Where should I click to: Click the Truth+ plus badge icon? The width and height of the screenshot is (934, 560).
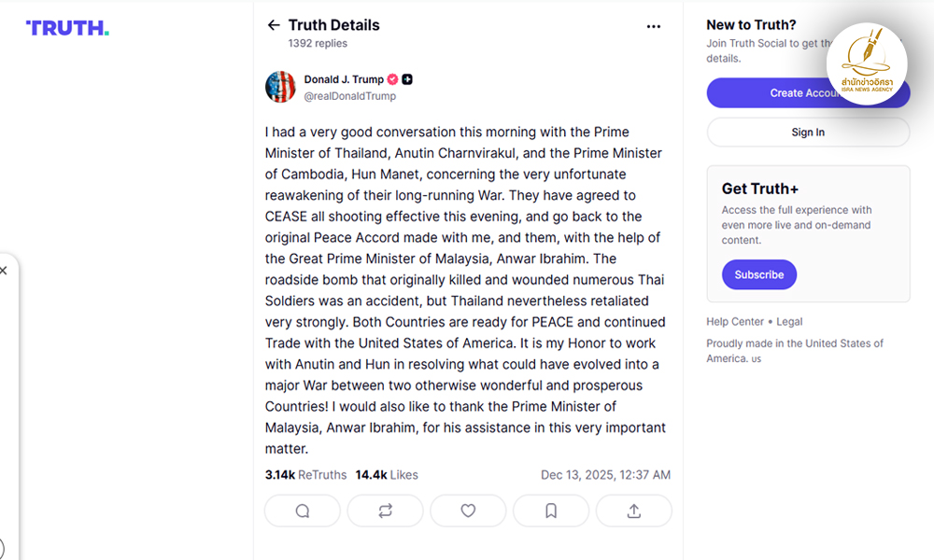click(x=407, y=79)
